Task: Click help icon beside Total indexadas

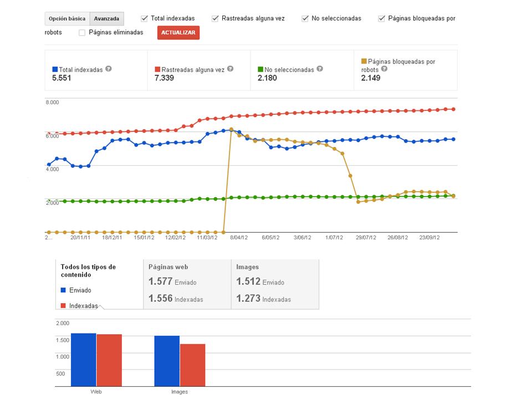Action: 109,69
